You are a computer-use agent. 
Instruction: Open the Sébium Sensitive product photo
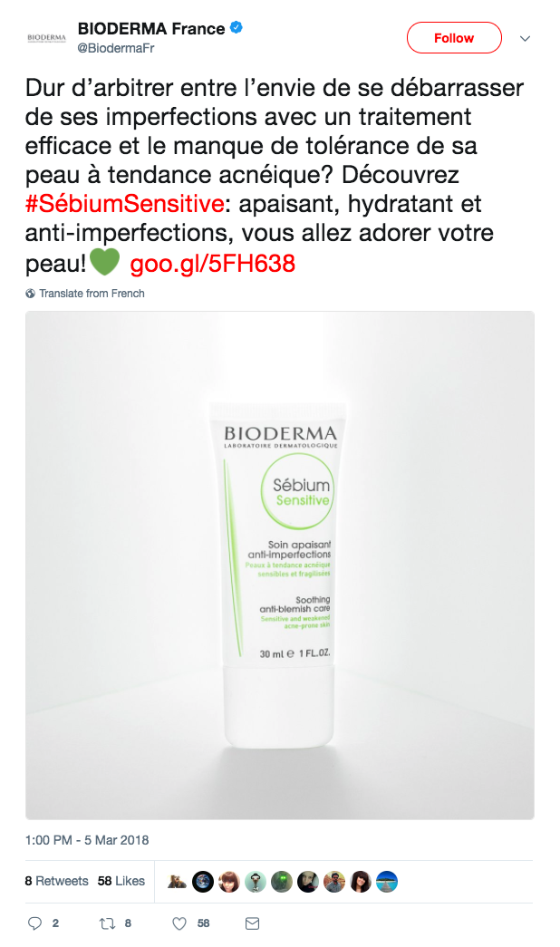(280, 565)
